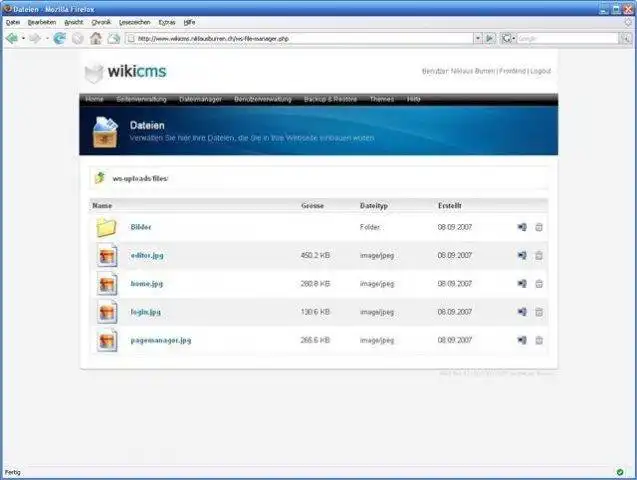637x480 pixels.
Task: Click the Folder type cell
Action: tap(370, 227)
